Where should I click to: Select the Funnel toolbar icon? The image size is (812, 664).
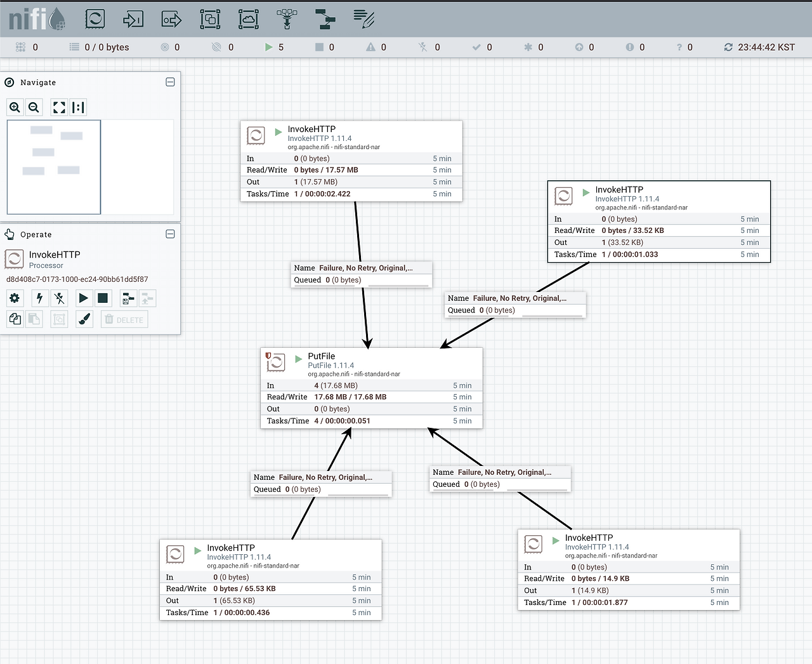(287, 19)
